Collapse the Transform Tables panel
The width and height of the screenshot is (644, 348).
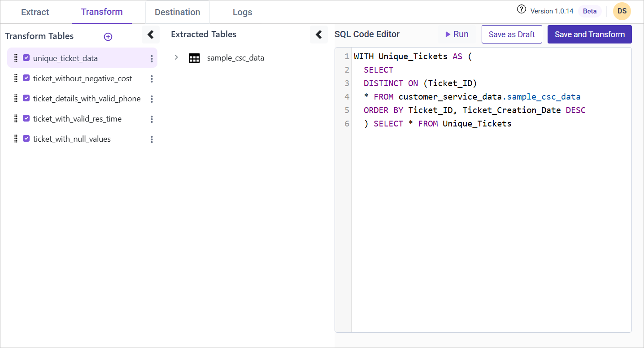151,35
